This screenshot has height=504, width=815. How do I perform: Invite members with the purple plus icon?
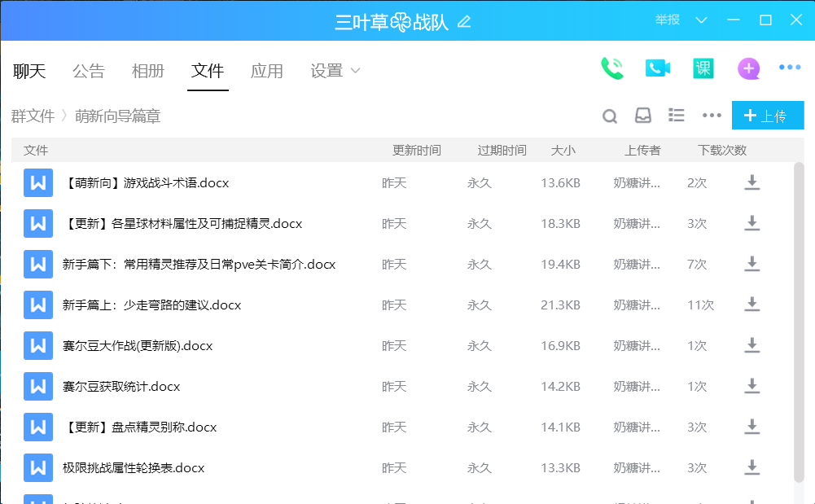pos(748,68)
